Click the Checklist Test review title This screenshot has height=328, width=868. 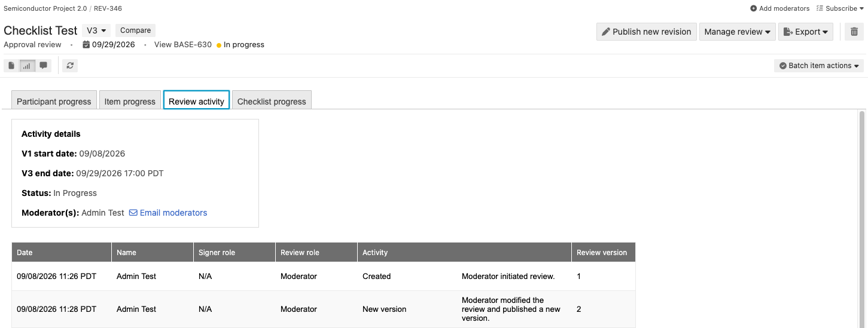(41, 30)
